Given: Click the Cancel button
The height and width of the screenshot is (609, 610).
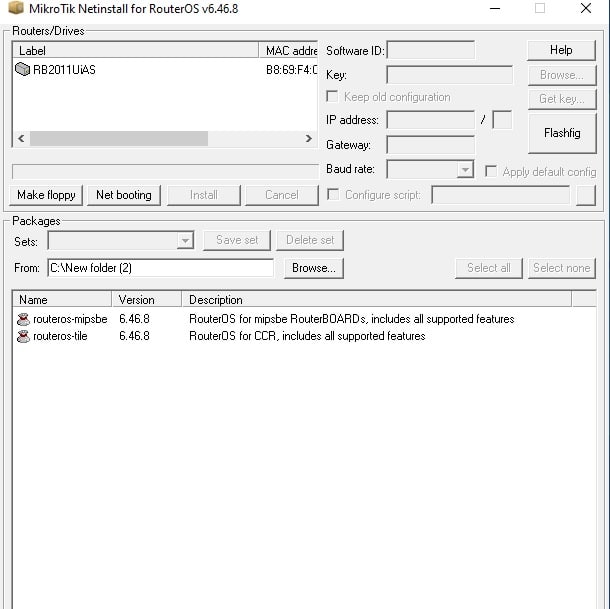Looking at the screenshot, I should pyautogui.click(x=282, y=195).
